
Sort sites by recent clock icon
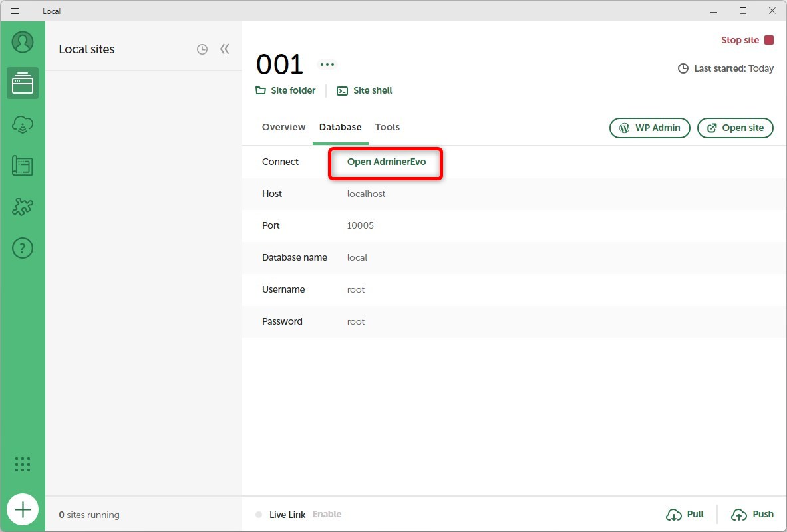[x=202, y=49]
